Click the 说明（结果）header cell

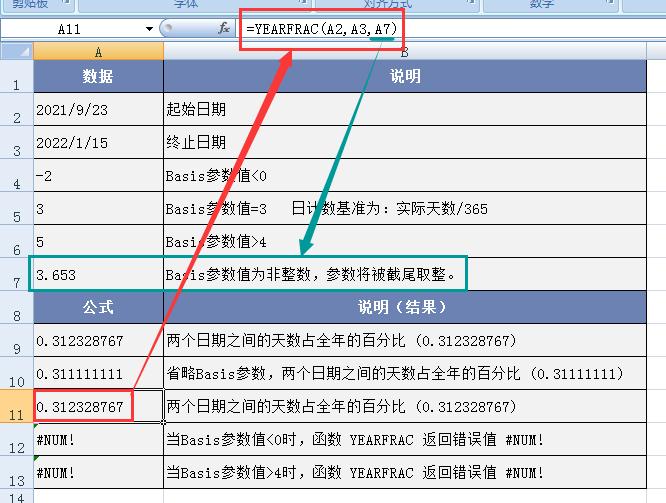(405, 308)
